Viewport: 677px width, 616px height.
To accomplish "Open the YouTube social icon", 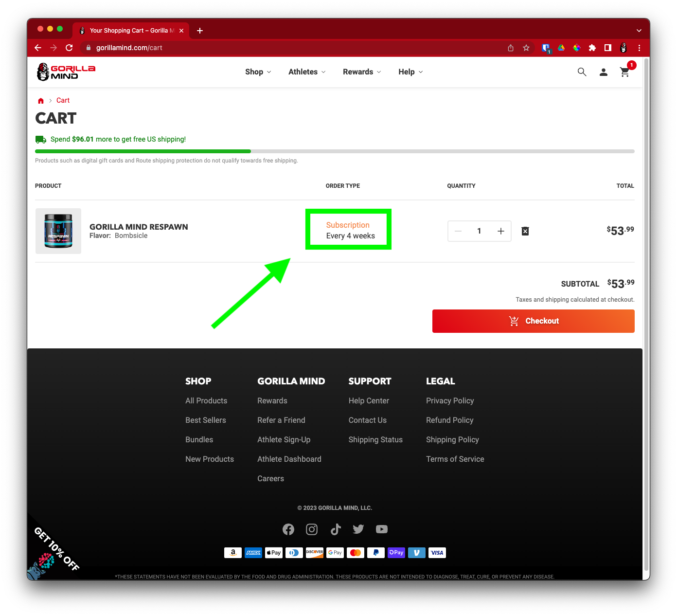I will pyautogui.click(x=382, y=529).
